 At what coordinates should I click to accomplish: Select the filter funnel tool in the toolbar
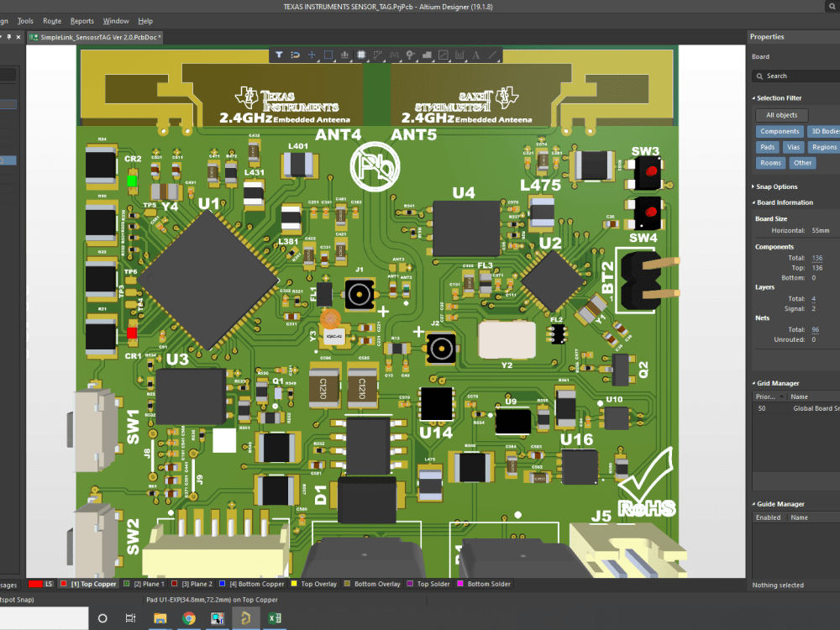point(281,55)
